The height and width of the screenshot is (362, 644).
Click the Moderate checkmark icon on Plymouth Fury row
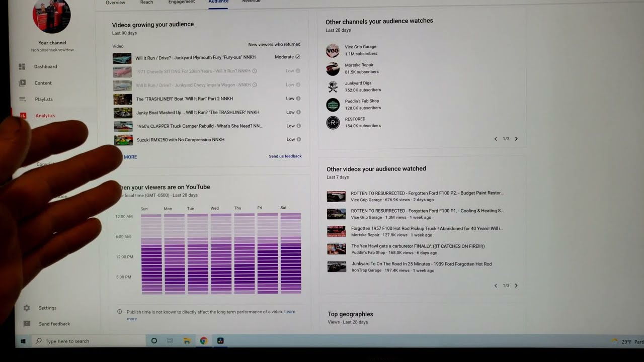click(x=298, y=57)
